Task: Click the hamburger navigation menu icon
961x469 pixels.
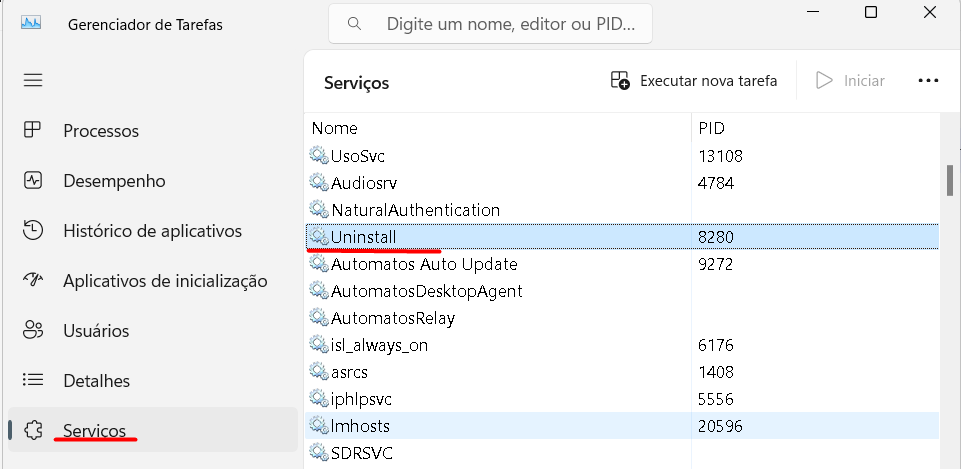Action: tap(33, 80)
